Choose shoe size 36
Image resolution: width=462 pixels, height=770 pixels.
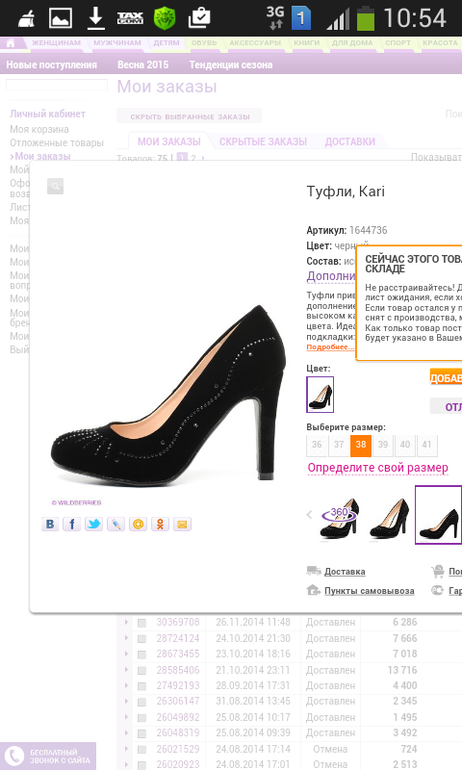tap(317, 445)
